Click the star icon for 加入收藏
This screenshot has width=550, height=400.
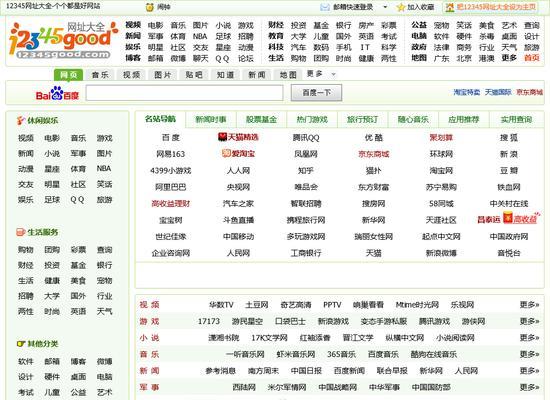[401, 7]
